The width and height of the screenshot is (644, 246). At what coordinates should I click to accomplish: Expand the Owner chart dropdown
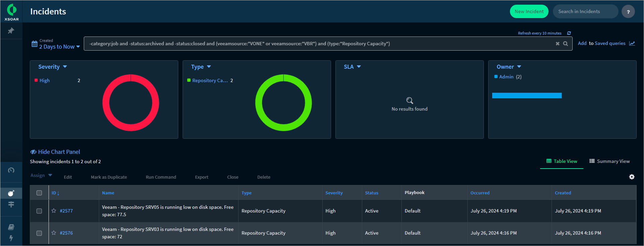509,67
